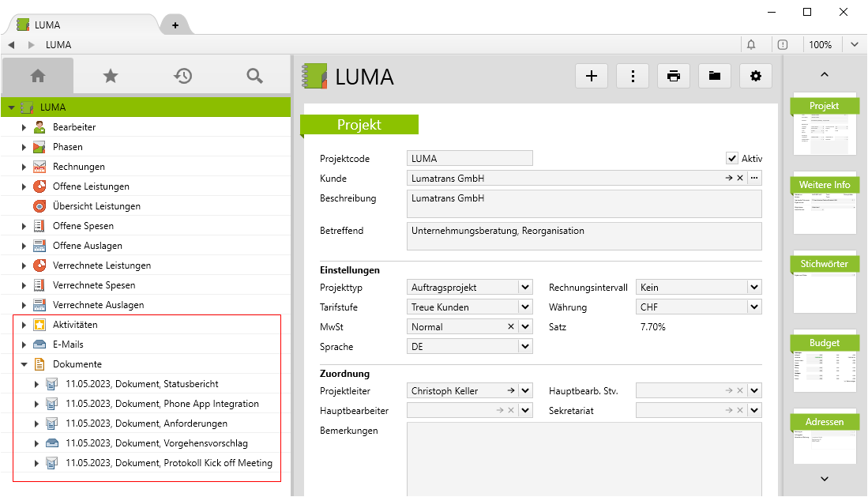Uncheck the Aktiv checkbox
Viewport: 868px width, 497px height.
(732, 158)
